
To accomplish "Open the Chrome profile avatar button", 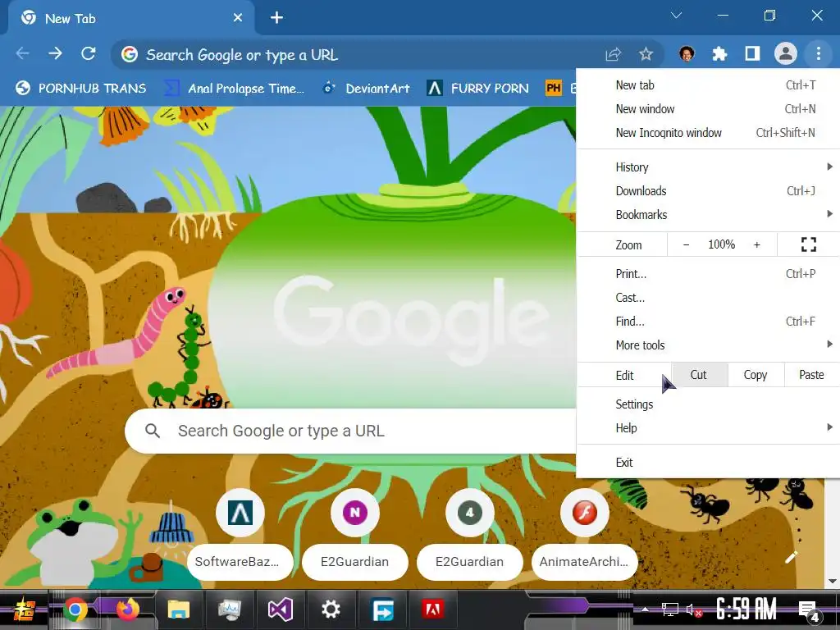I will 785,53.
